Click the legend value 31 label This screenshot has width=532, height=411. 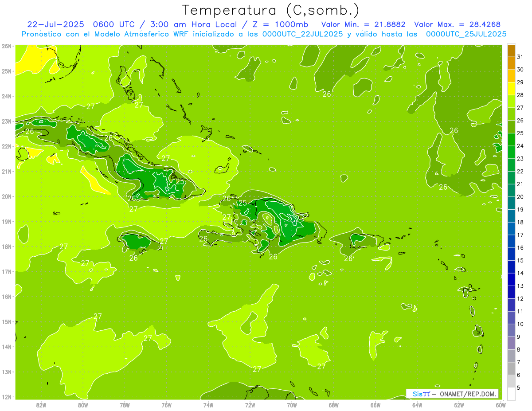[x=520, y=57]
